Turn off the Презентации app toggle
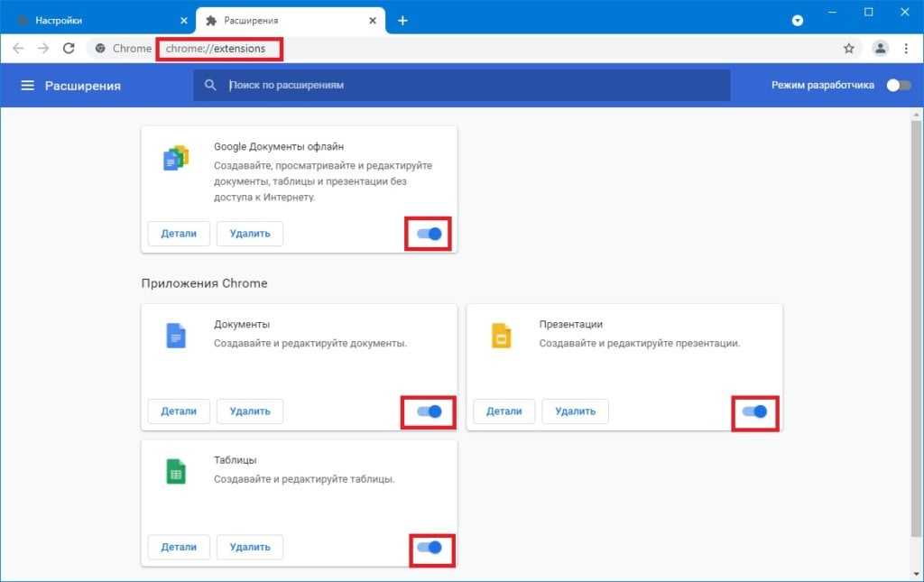 click(x=754, y=411)
